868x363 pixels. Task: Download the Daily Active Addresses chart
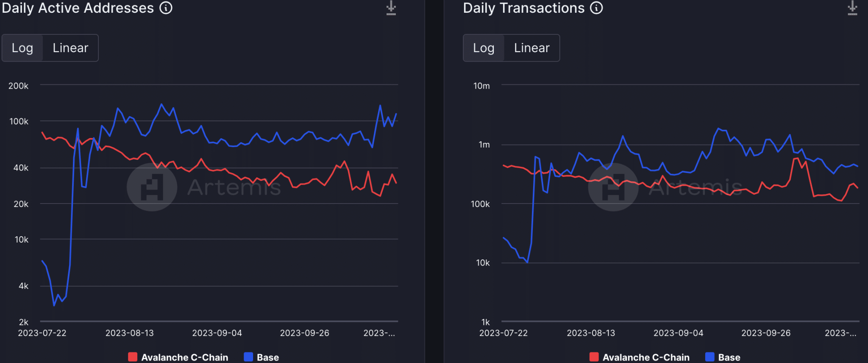[391, 8]
